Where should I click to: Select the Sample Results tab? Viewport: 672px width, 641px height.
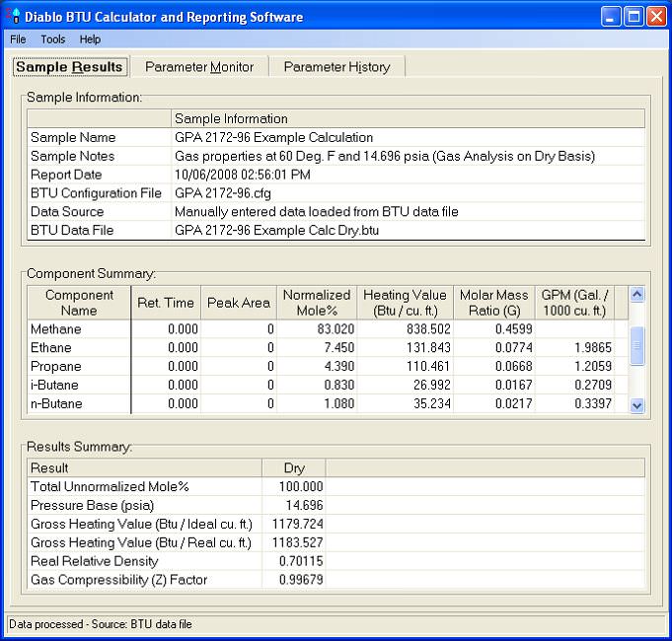tap(70, 67)
